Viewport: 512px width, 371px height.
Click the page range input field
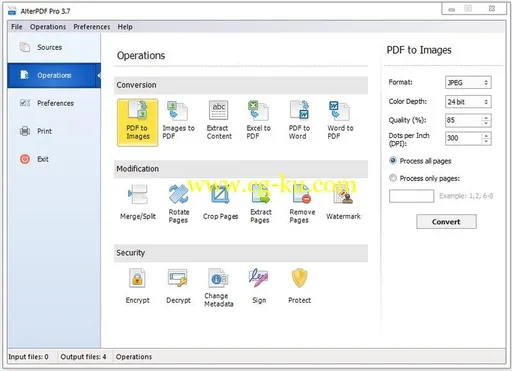pyautogui.click(x=411, y=196)
